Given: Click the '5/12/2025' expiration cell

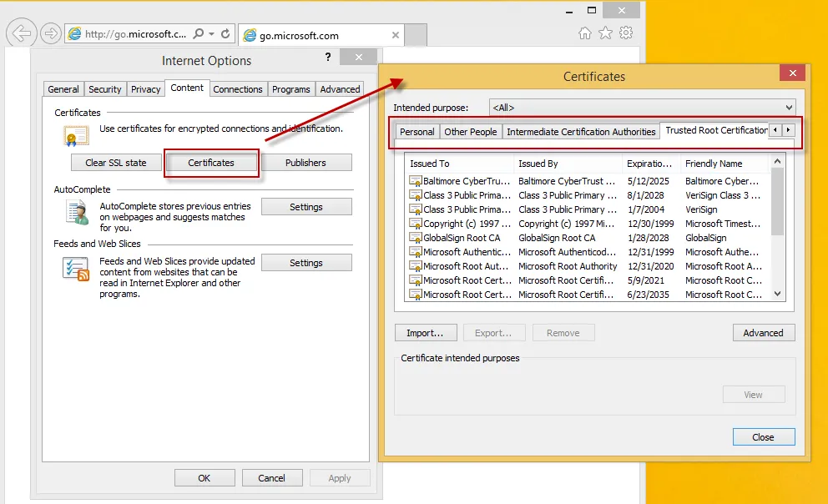Looking at the screenshot, I should coord(648,181).
